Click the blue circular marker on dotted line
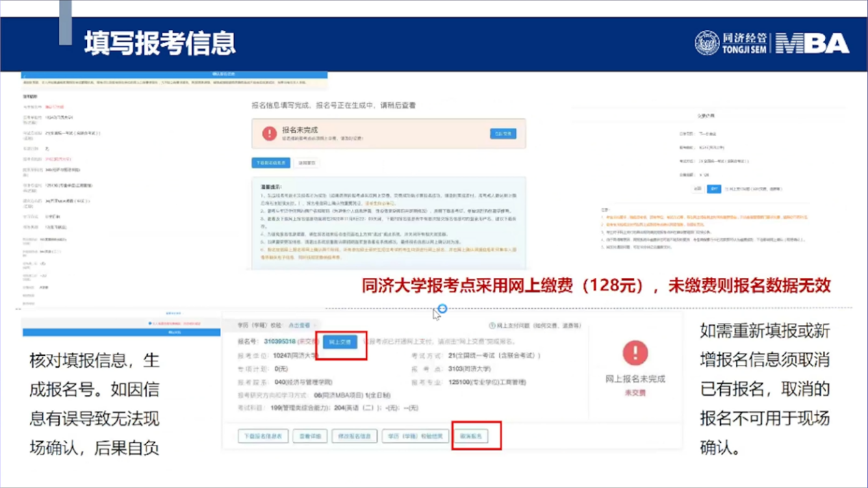868x488 pixels. [442, 309]
